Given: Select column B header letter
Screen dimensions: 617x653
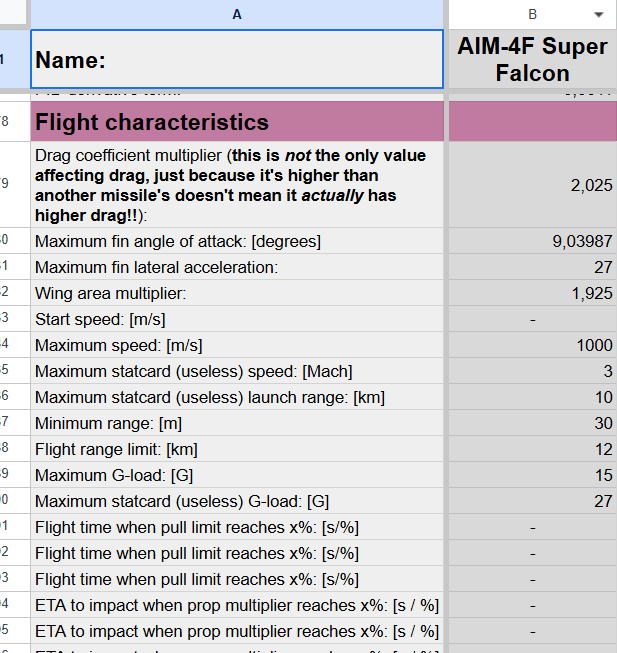Looking at the screenshot, I should [x=532, y=15].
